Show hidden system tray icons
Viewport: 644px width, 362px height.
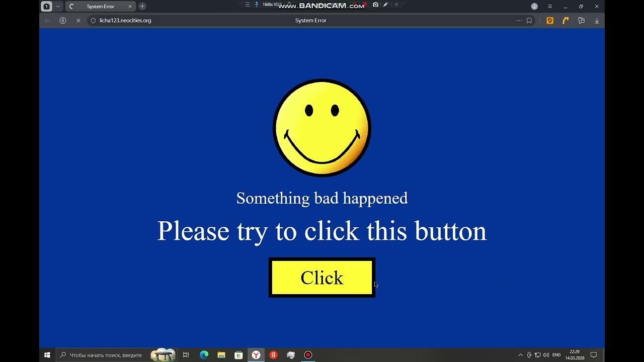click(x=520, y=355)
